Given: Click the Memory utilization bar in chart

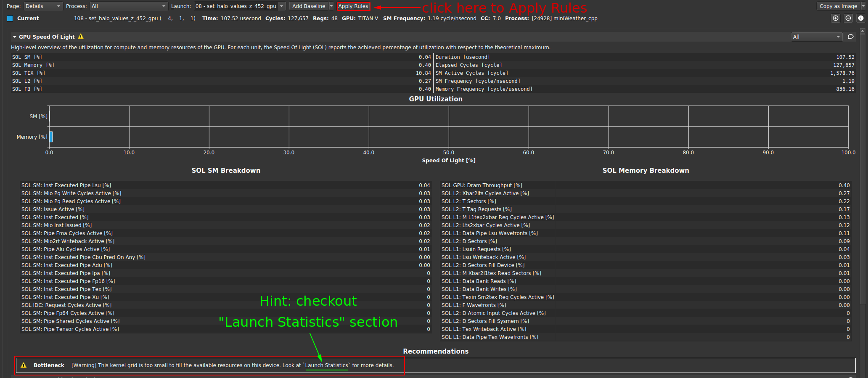Looking at the screenshot, I should click(x=51, y=137).
